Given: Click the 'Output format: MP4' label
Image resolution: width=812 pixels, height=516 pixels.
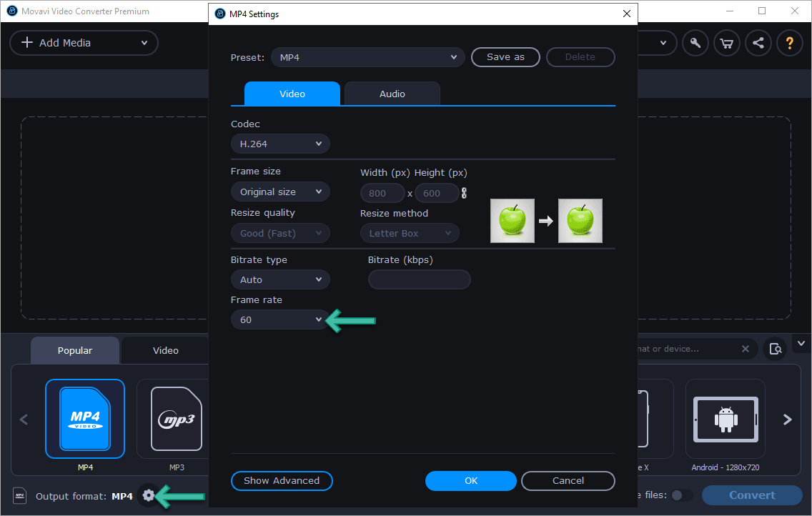Looking at the screenshot, I should pos(84,496).
